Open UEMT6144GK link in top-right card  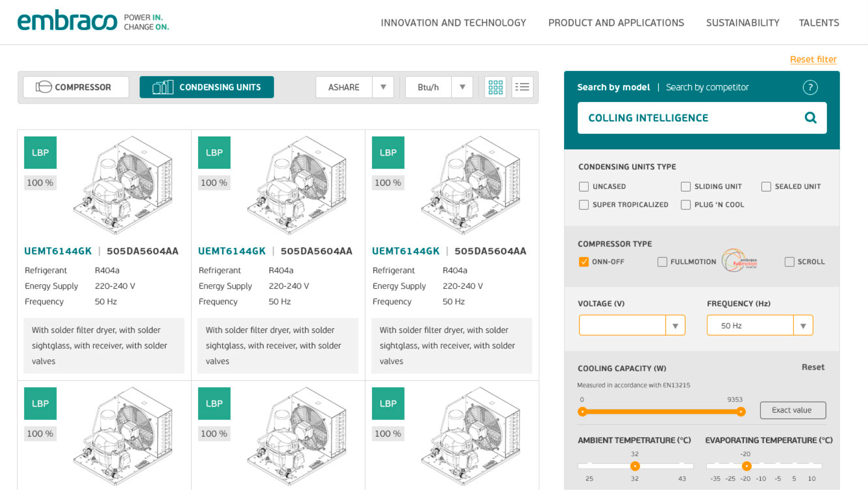[x=406, y=251]
